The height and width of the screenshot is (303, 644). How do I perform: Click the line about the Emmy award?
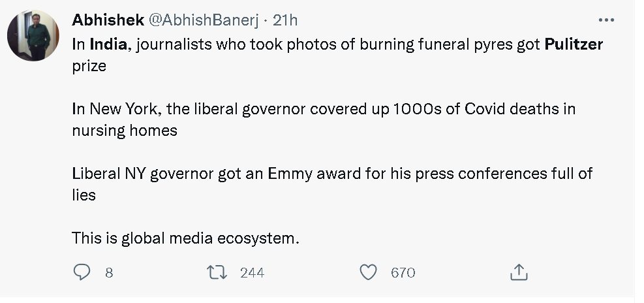331,174
